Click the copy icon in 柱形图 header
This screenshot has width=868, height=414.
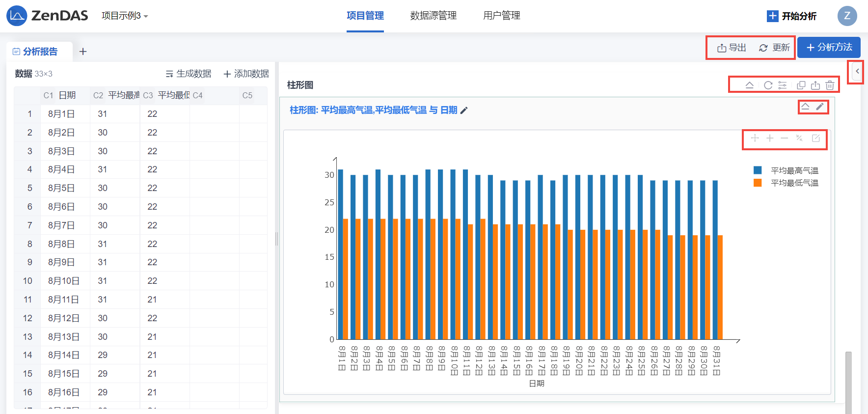(801, 85)
